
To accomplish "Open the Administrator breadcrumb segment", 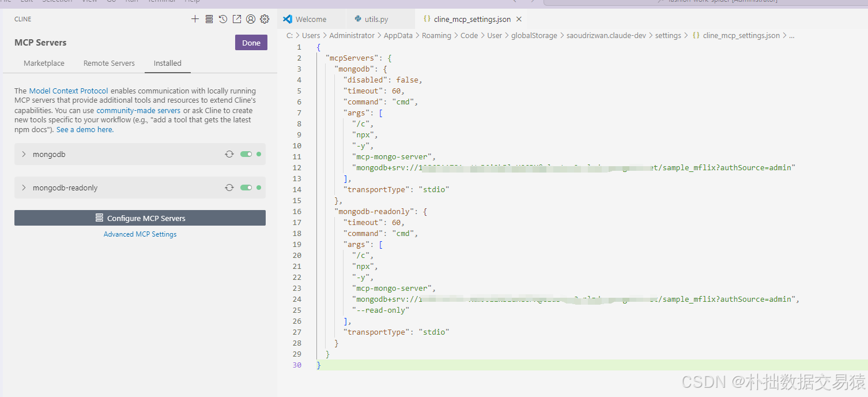I will tap(352, 35).
